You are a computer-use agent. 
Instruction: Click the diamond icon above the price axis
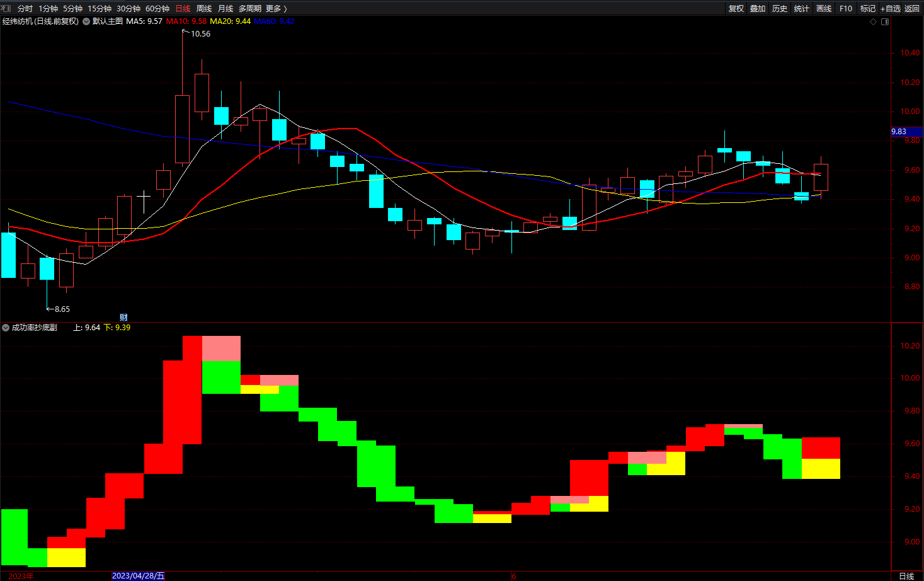coord(873,21)
